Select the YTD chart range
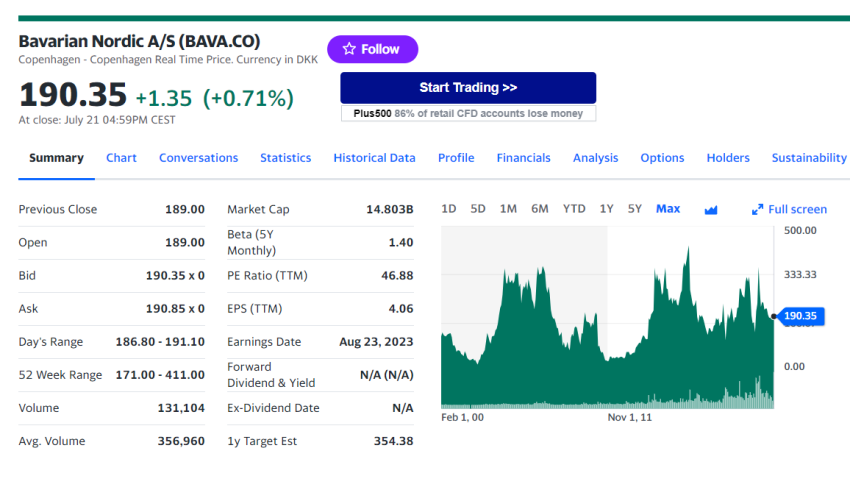The image size is (850, 487). 574,209
